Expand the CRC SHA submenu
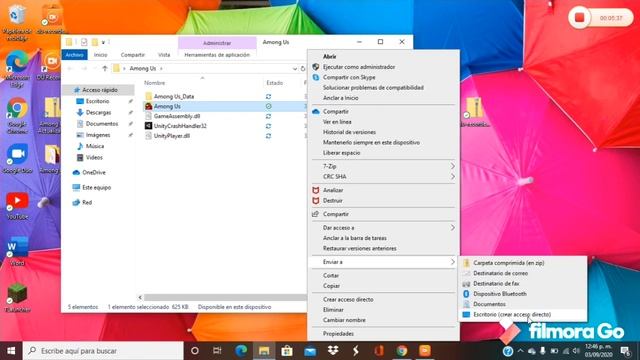Screen dimensions: 640x360 coord(383,176)
